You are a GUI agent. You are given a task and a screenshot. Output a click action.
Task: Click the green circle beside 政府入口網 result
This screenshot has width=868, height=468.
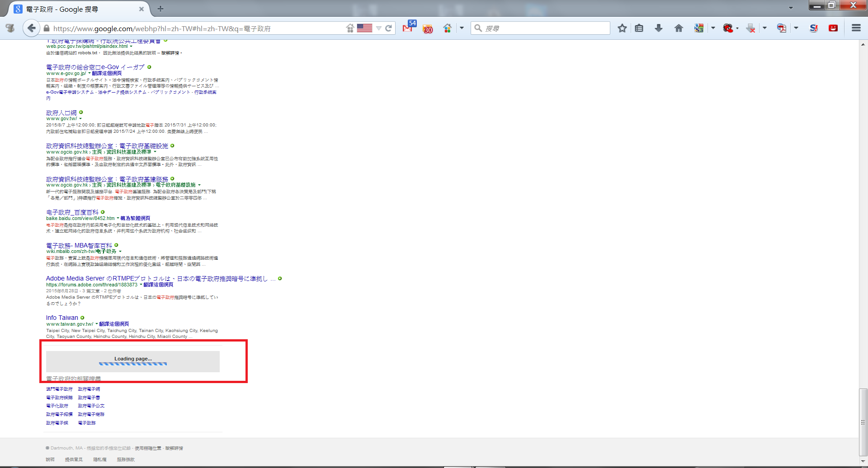(81, 112)
